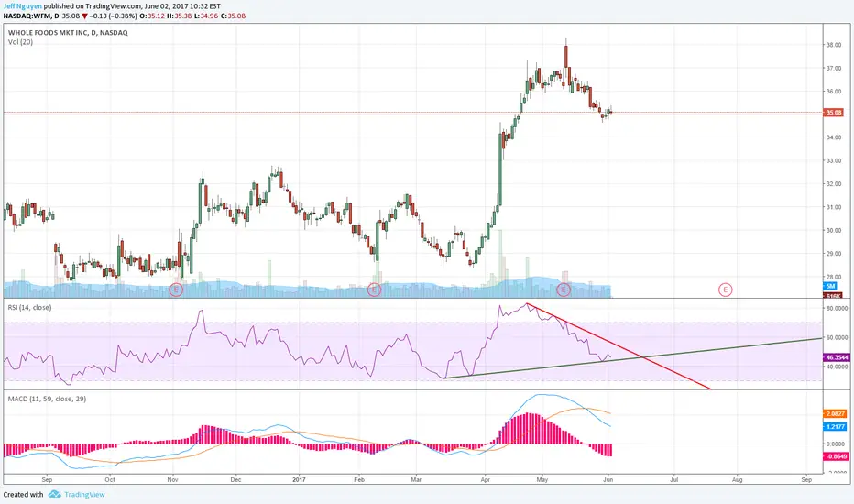Click the earnings E marker near May
This screenshot has height=504, width=854.
(x=564, y=290)
